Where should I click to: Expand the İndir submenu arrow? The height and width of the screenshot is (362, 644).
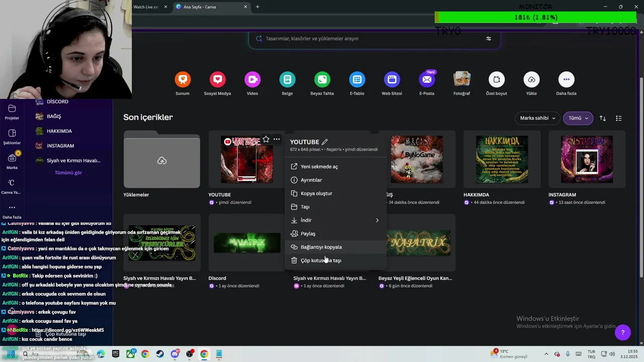pyautogui.click(x=377, y=220)
